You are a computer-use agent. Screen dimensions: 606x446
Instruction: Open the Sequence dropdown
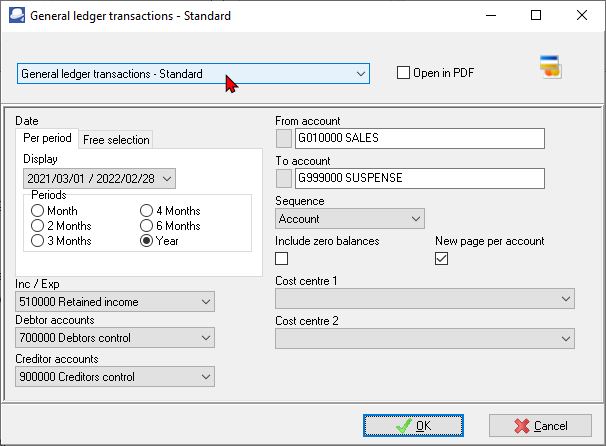(x=350, y=219)
